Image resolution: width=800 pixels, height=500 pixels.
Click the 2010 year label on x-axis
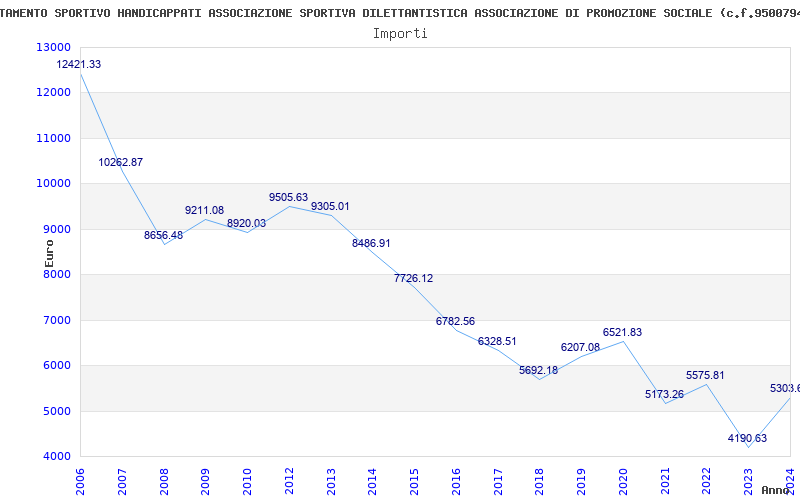click(247, 482)
